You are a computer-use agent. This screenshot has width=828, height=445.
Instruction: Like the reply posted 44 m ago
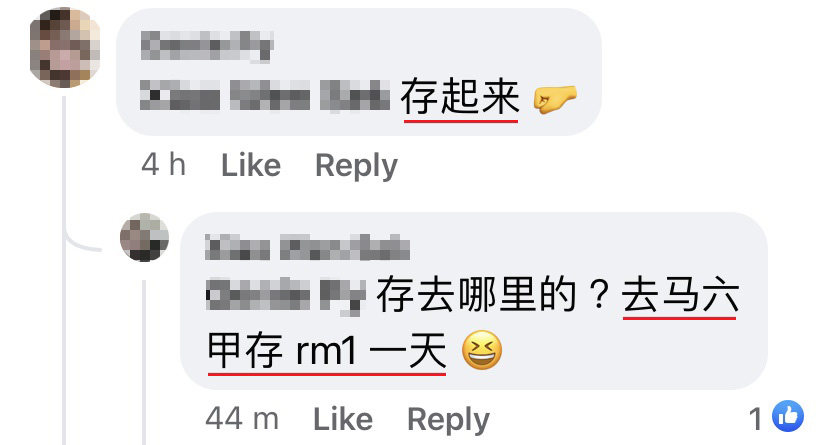(343, 420)
